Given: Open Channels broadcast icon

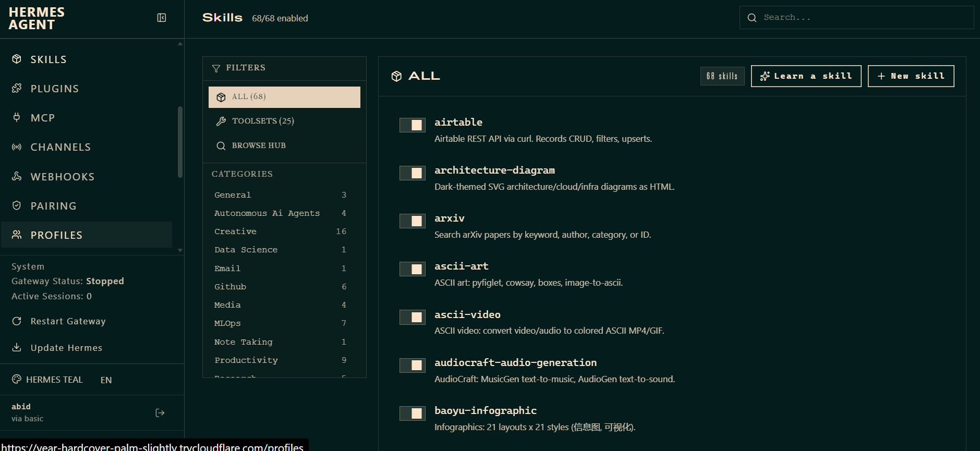Looking at the screenshot, I should point(17,147).
